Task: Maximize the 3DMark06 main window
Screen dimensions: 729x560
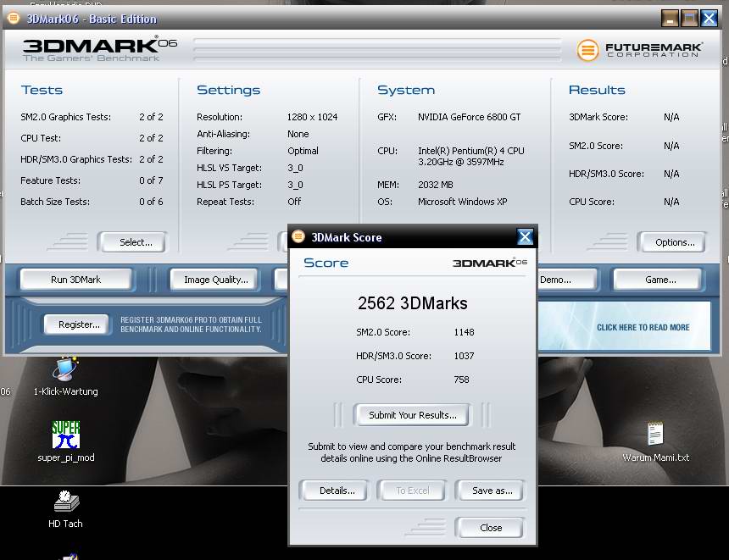Action: click(689, 19)
